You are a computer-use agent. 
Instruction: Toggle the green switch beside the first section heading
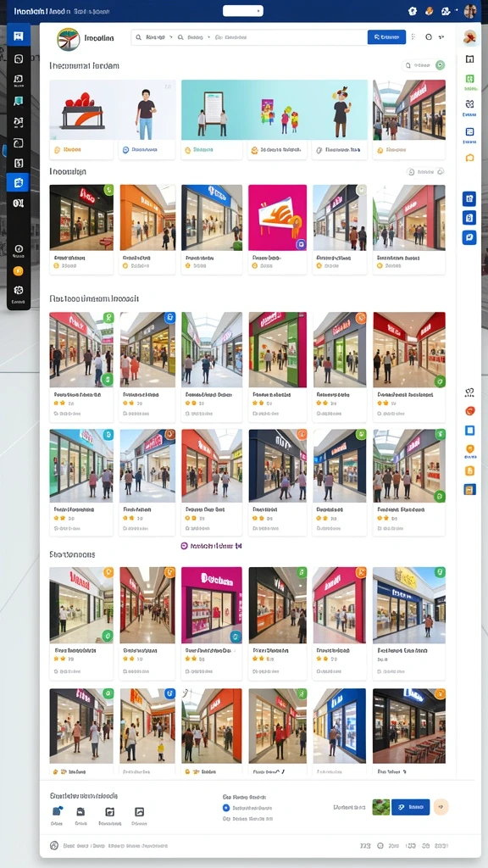440,65
